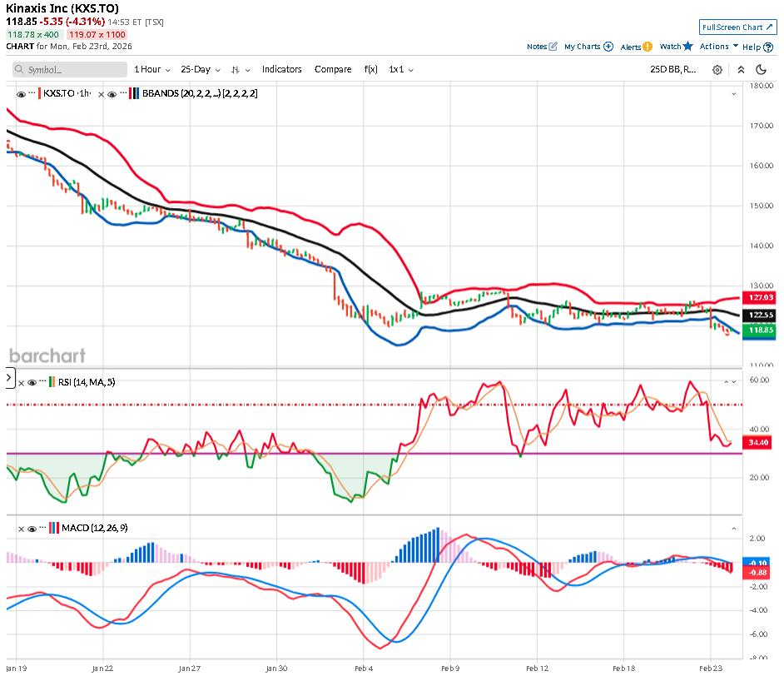Remove the RSI indicator with X icon

click(21, 382)
